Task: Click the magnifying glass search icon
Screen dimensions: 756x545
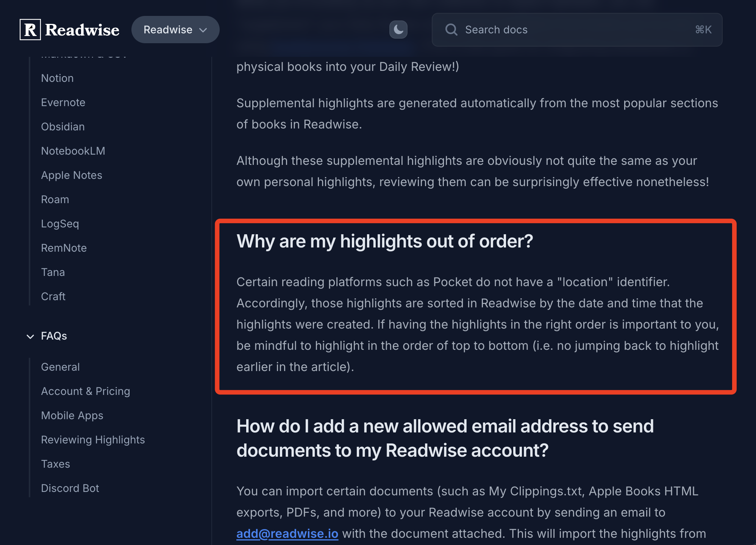Action: coord(451,30)
